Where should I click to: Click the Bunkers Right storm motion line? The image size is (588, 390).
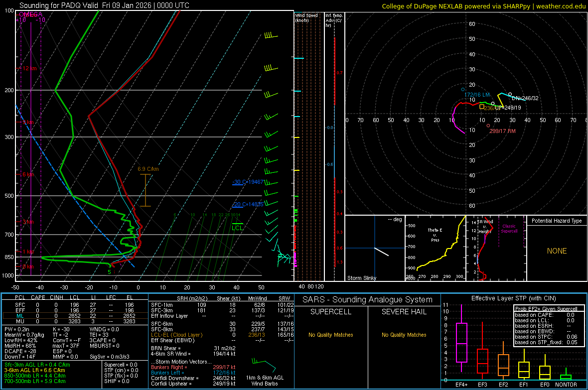click(x=193, y=367)
